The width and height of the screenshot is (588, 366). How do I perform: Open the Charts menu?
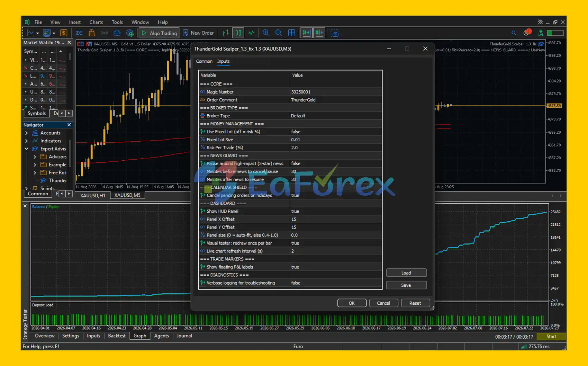click(x=96, y=22)
